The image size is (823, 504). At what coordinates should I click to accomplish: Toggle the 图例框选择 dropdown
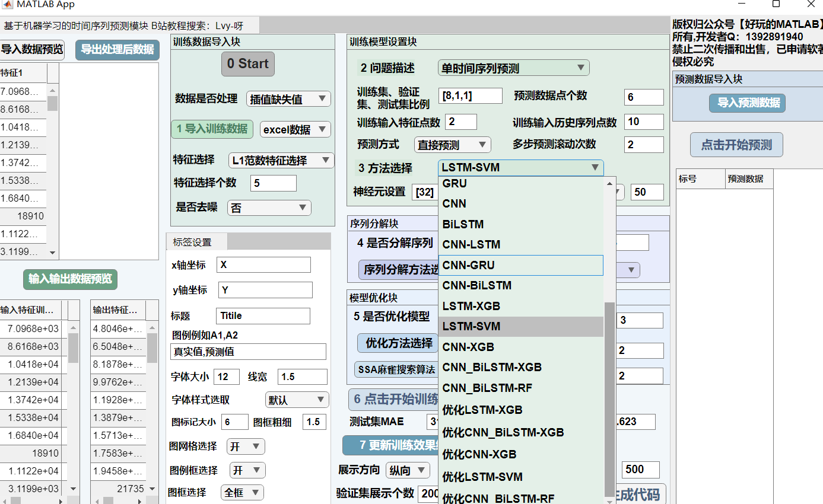tap(247, 470)
